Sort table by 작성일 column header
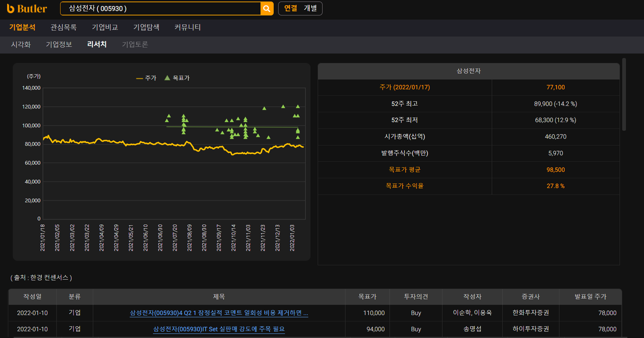 pos(33,297)
